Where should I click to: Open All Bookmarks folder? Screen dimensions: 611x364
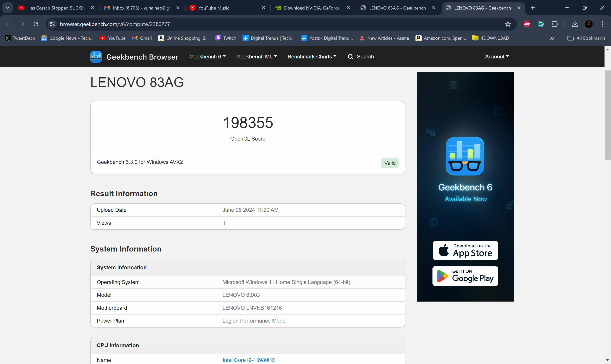tap(586, 38)
